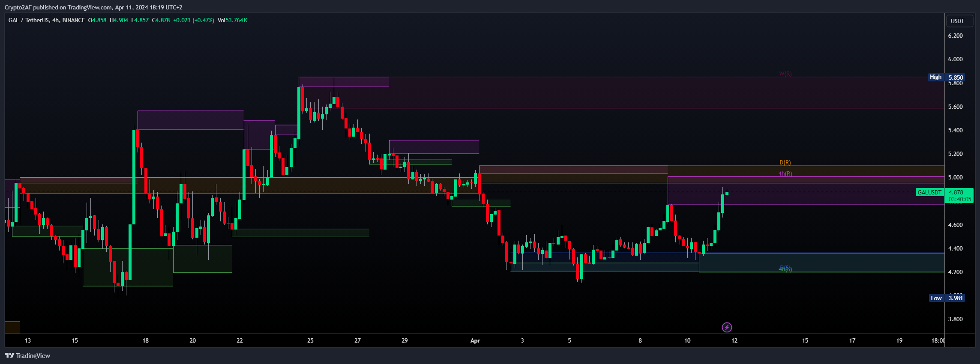Viewport: 980px width, 364px height.
Task: Select the W(R) zone label
Action: (x=785, y=74)
